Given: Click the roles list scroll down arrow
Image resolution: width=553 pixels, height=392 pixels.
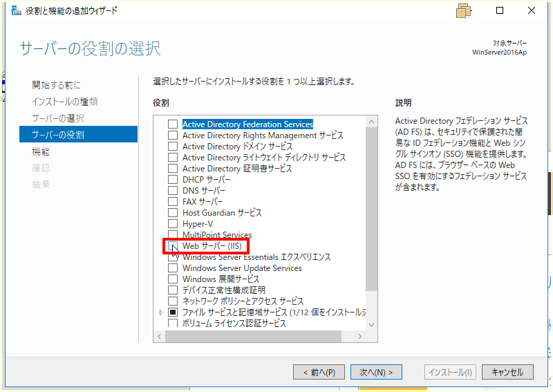Looking at the screenshot, I should 371,325.
